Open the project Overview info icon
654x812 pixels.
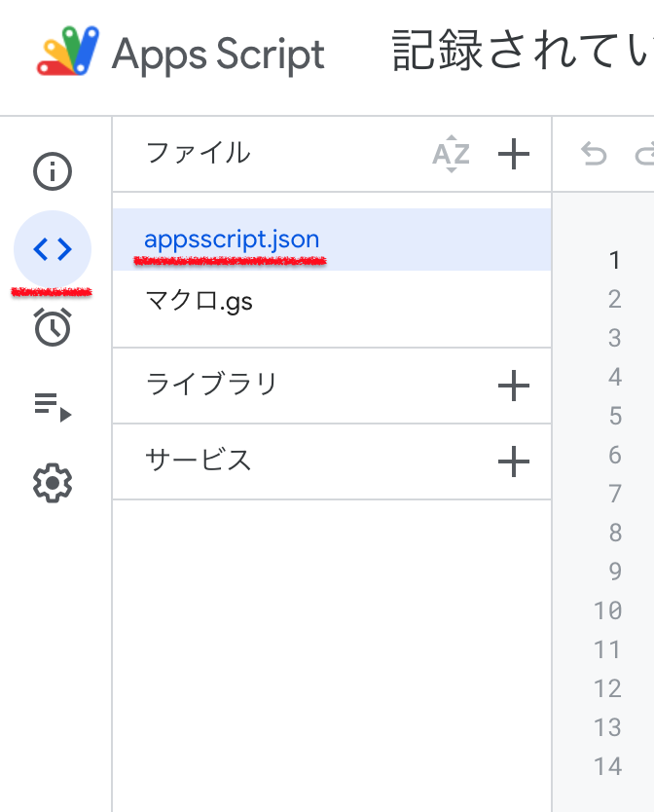point(53,172)
